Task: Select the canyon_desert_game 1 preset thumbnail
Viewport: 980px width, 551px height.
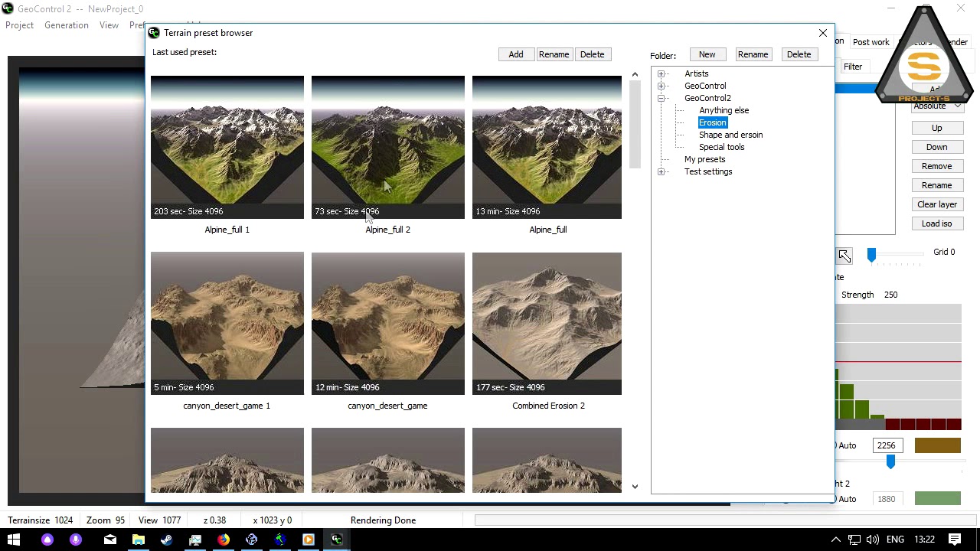Action: point(227,323)
